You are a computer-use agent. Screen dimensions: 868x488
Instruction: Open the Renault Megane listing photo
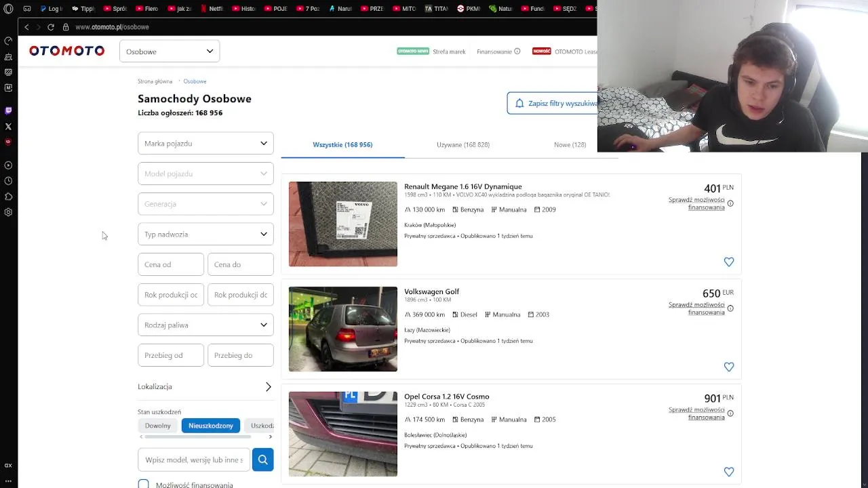(343, 224)
